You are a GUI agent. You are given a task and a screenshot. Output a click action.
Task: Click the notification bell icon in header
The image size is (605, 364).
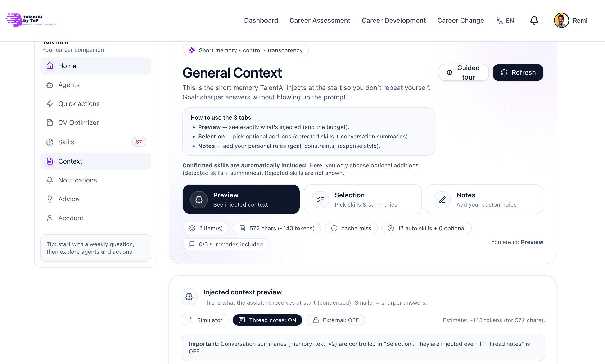tap(534, 20)
